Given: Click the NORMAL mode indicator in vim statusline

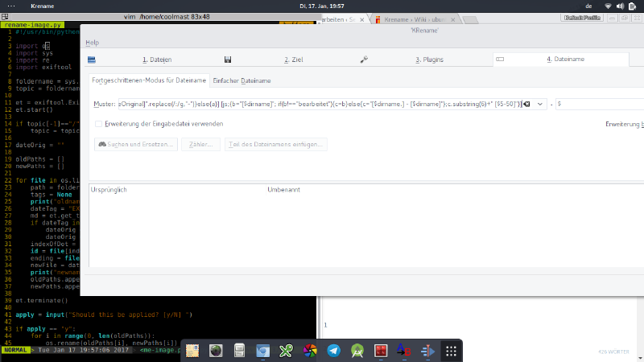Looking at the screenshot, I should coord(15,350).
